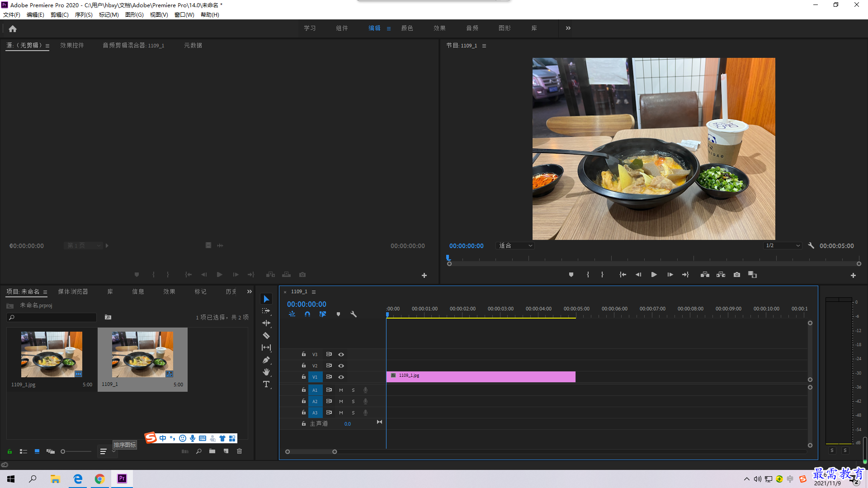
Task: Select the Hand tool
Action: pyautogui.click(x=266, y=372)
